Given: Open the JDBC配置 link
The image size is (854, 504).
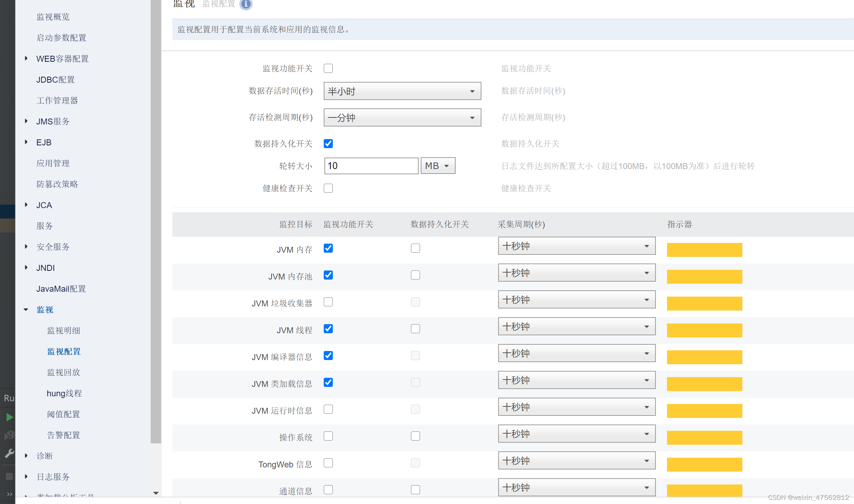Looking at the screenshot, I should coord(55,79).
